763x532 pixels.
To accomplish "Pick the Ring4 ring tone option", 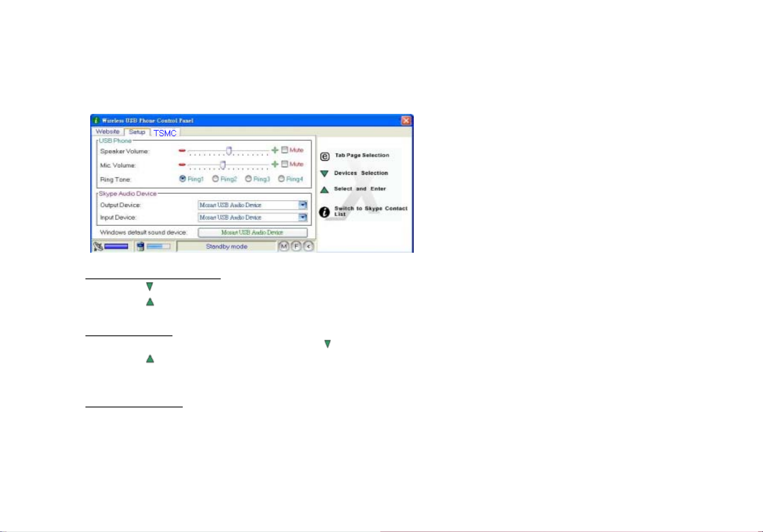I will (x=281, y=179).
